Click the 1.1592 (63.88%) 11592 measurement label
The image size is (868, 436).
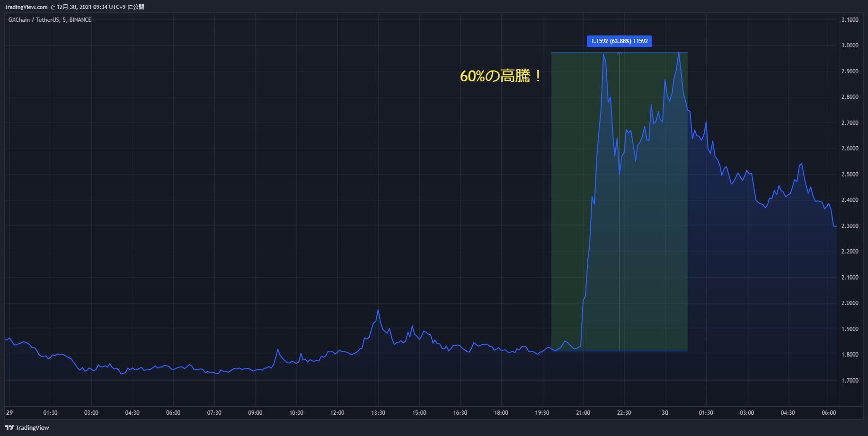tap(620, 41)
